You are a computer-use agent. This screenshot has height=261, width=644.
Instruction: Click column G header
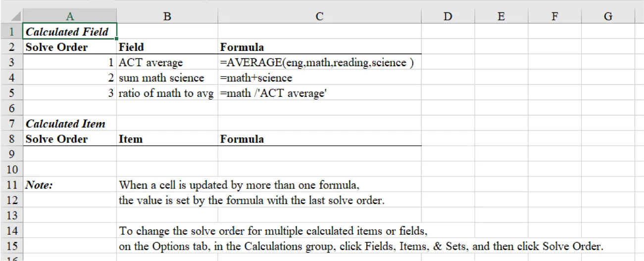[608, 16]
